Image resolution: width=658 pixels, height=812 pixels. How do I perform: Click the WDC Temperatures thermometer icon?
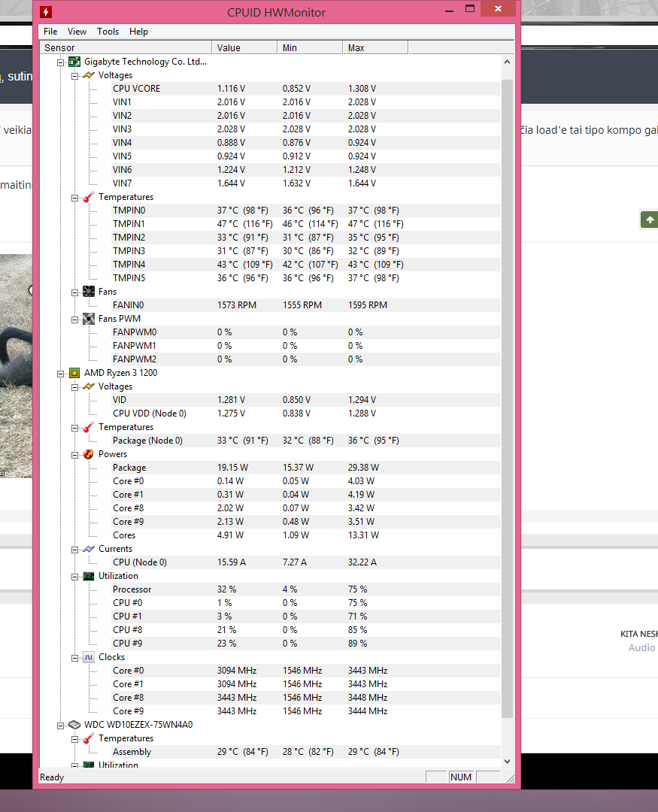[89, 738]
